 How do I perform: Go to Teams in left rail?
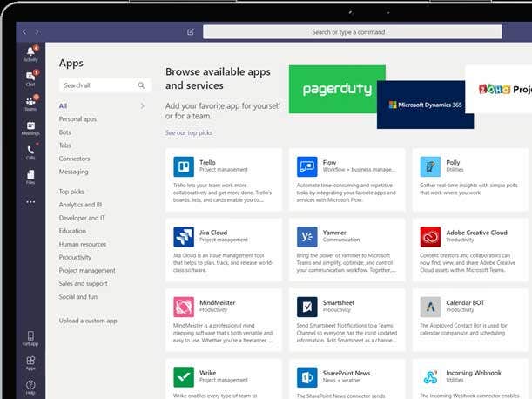point(30,103)
